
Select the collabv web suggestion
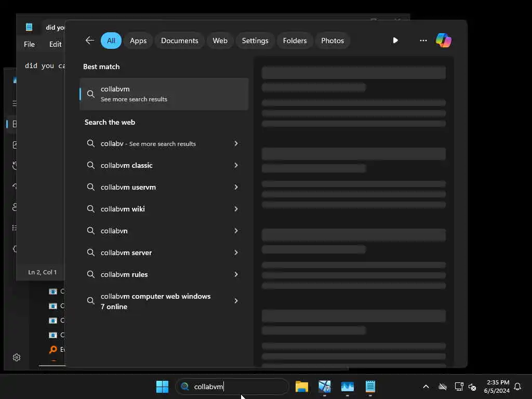point(164,143)
